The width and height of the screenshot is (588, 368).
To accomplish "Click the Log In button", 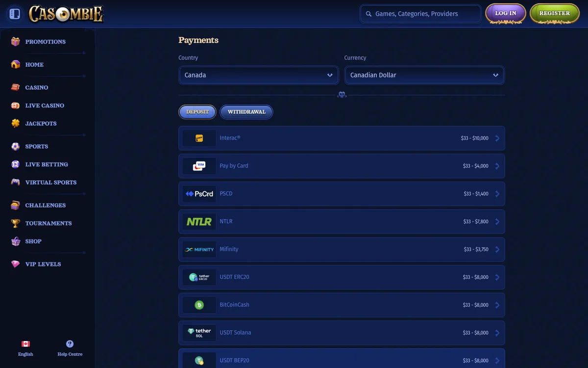I will (506, 13).
